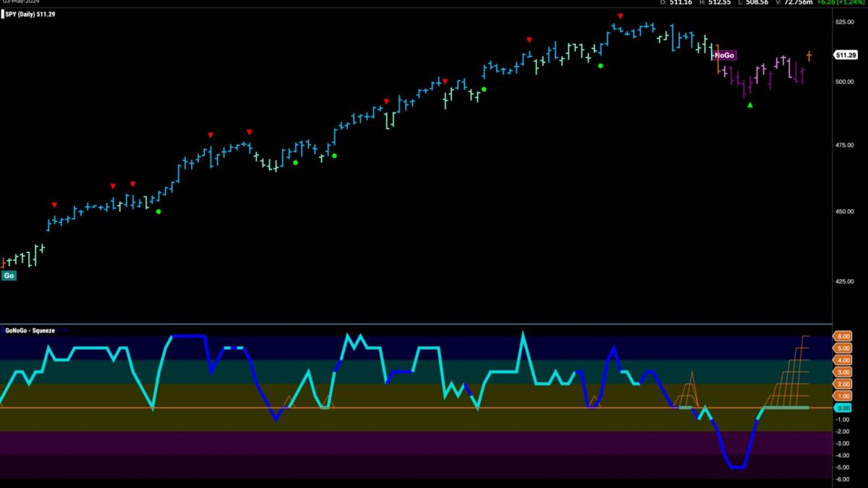Click the open value 511.16
Screen dimensions: 868x488
pos(680,3)
